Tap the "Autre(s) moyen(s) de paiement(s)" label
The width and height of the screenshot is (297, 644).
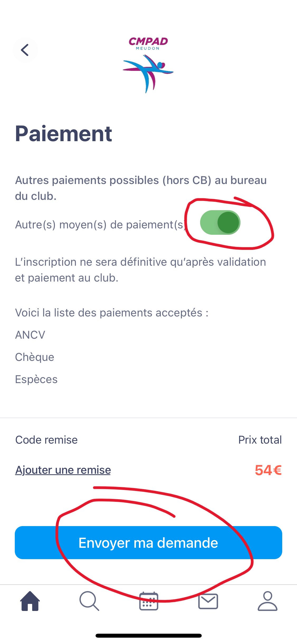pyautogui.click(x=101, y=225)
